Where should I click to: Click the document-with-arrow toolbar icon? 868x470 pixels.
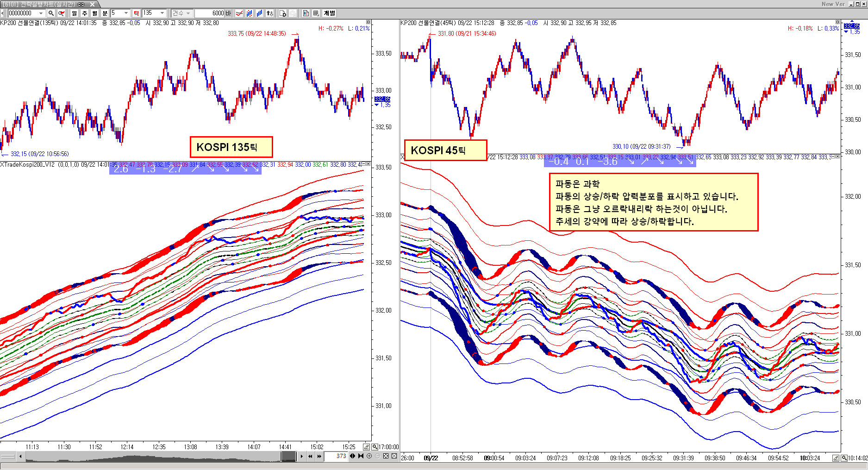pyautogui.click(x=283, y=13)
